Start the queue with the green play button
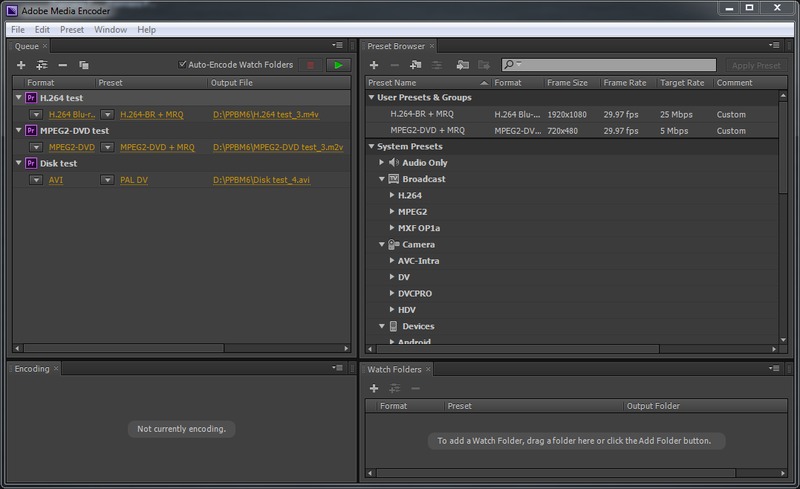The height and width of the screenshot is (489, 800). pos(339,65)
